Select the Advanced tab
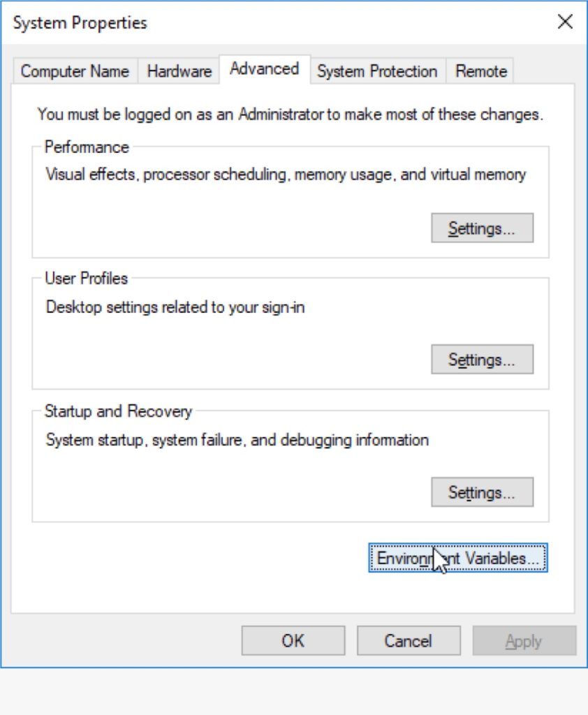This screenshot has width=588, height=715. (x=264, y=69)
